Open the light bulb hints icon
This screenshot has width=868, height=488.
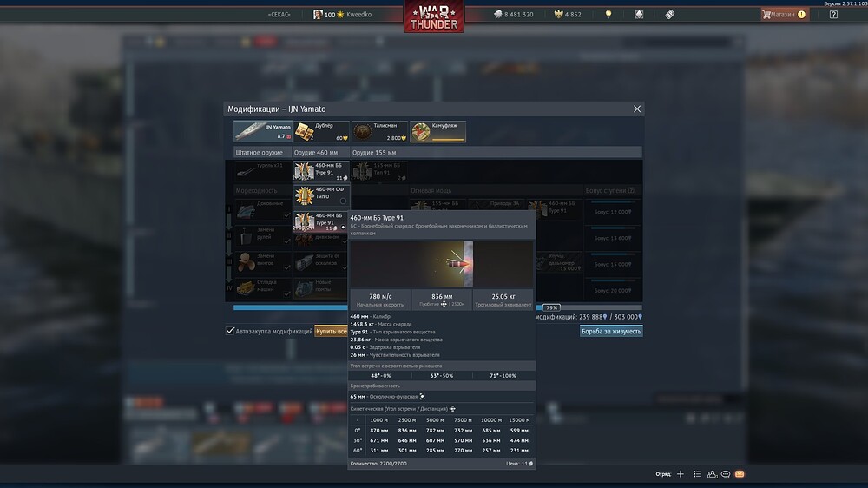(x=608, y=15)
